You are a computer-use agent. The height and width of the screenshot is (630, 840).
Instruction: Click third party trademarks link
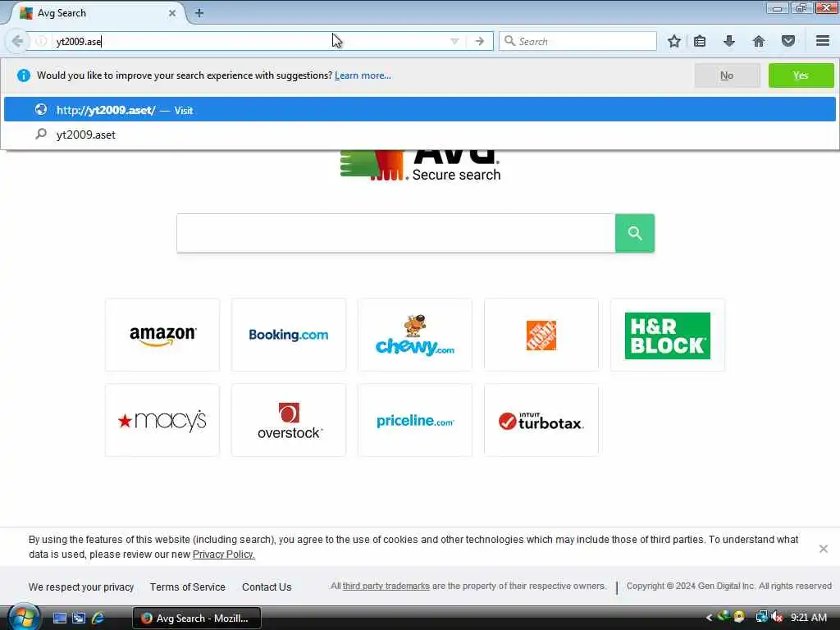coord(386,586)
